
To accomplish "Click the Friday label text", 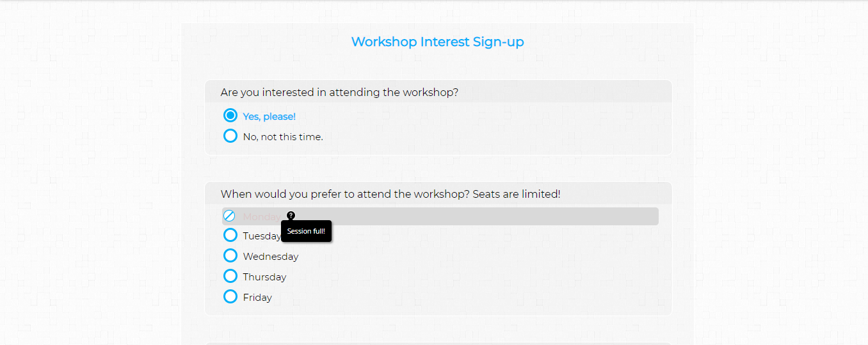I will coord(257,298).
